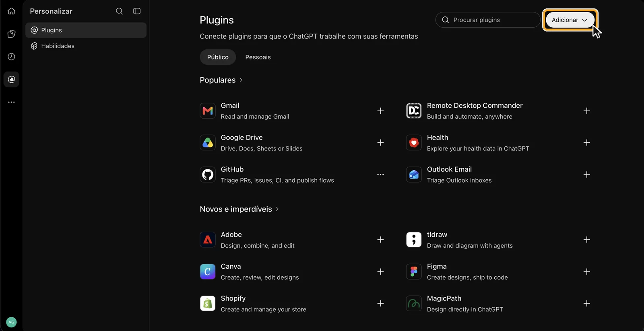This screenshot has height=331, width=644.
Task: Add the Health plugin
Action: coord(586,142)
